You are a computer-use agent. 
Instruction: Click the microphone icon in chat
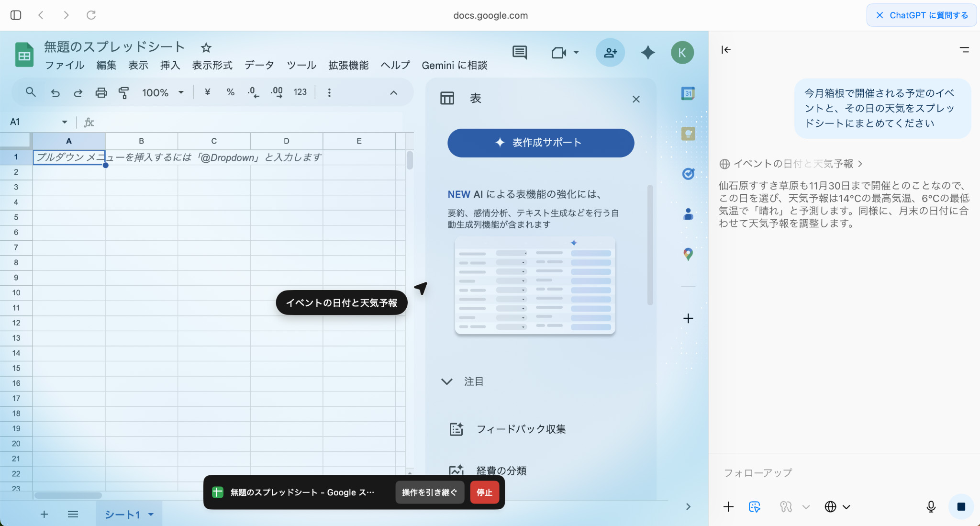coord(931,506)
